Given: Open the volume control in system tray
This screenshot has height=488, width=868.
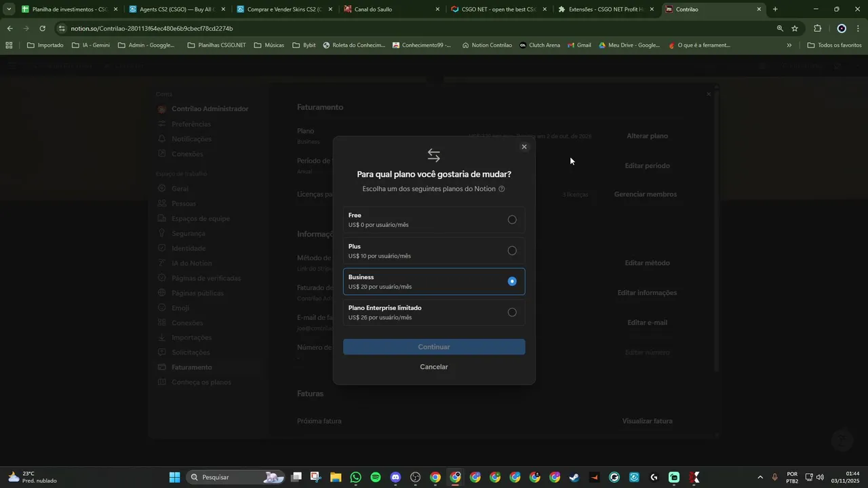Looking at the screenshot, I should click(x=821, y=477).
